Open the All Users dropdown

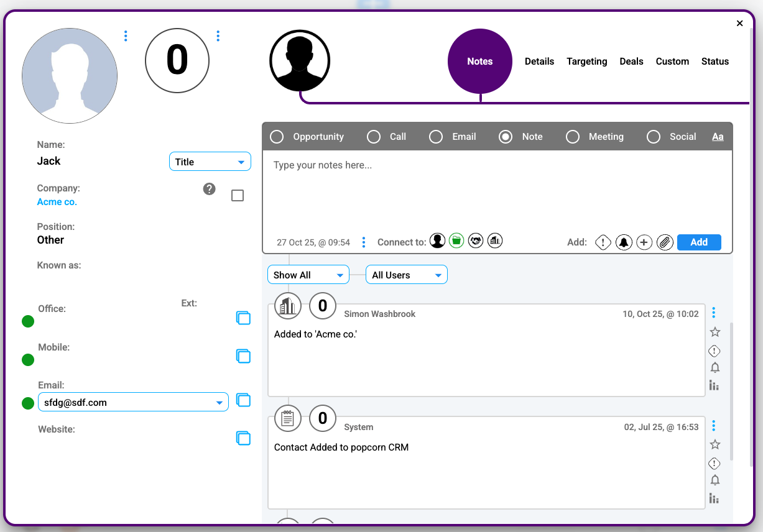point(406,275)
